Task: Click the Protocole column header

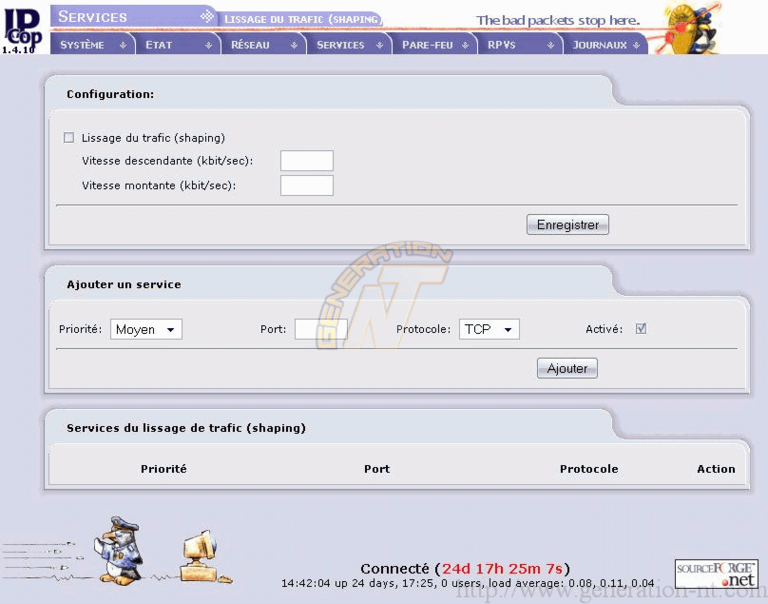Action: (x=589, y=469)
